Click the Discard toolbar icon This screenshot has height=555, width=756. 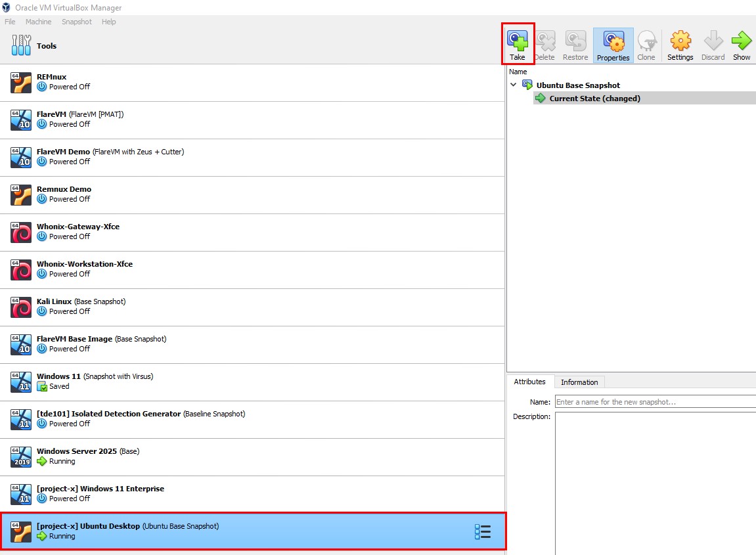[x=713, y=41]
